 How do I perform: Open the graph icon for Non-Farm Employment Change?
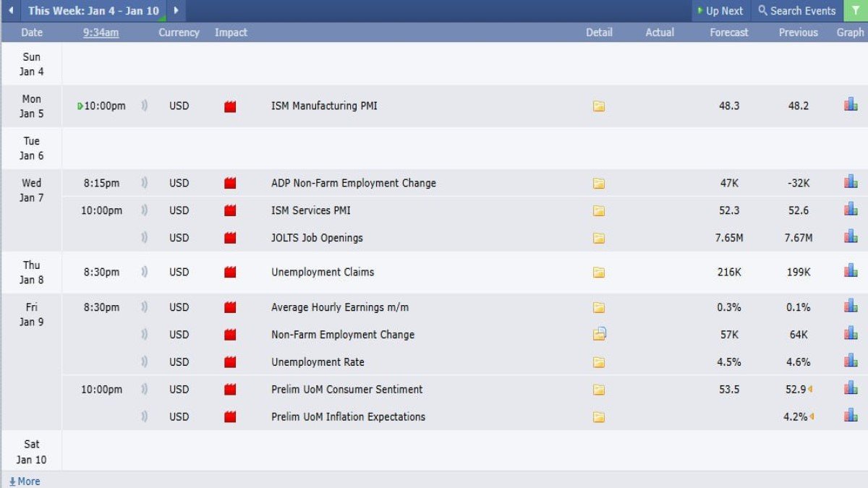(x=850, y=334)
